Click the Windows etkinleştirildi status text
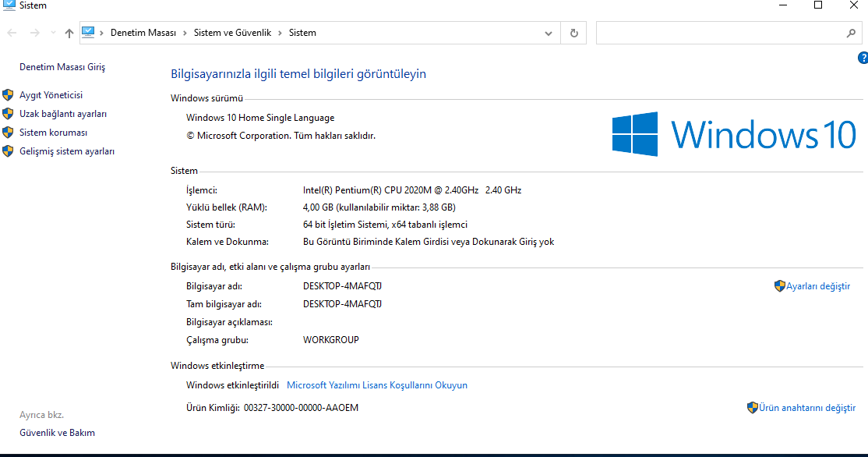This screenshot has width=868, height=457. 232,385
